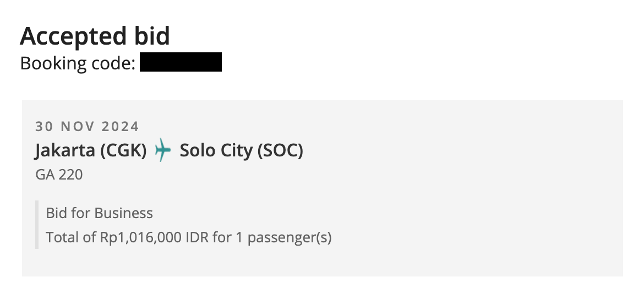The width and height of the screenshot is (644, 304).
Task: Click the word "Business" in bid line
Action: click(124, 213)
